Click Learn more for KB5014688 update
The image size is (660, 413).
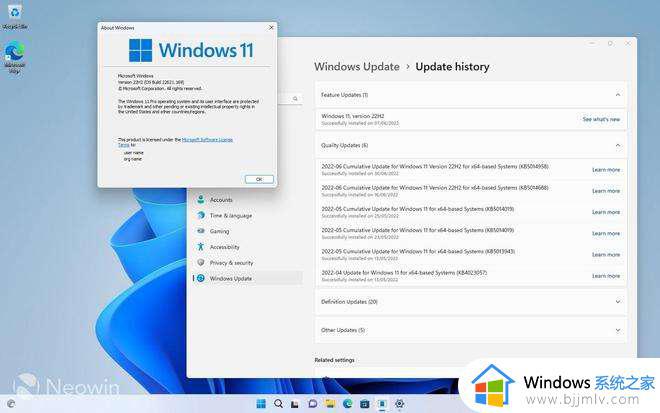606,191
